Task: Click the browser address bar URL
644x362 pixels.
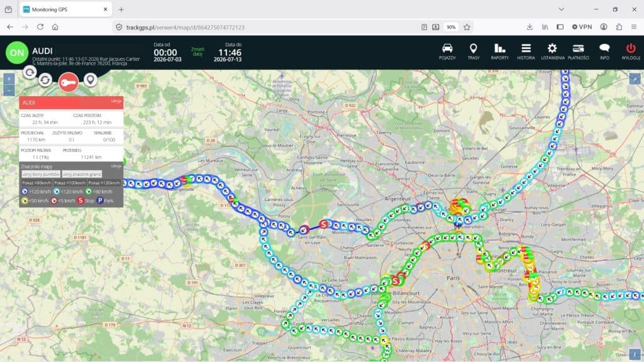Action: coord(186,27)
